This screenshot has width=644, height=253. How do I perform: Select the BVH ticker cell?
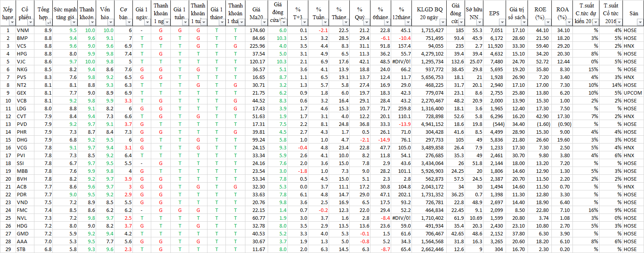tap(25, 179)
